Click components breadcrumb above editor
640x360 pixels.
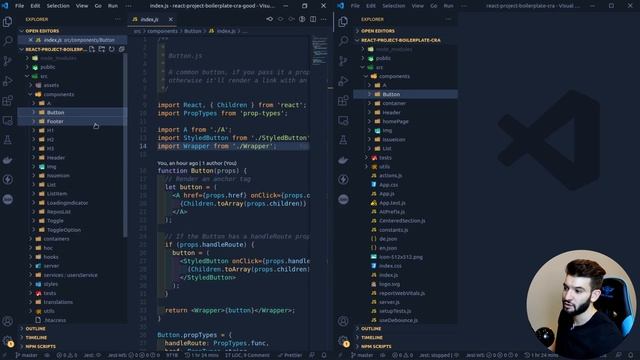click(162, 31)
